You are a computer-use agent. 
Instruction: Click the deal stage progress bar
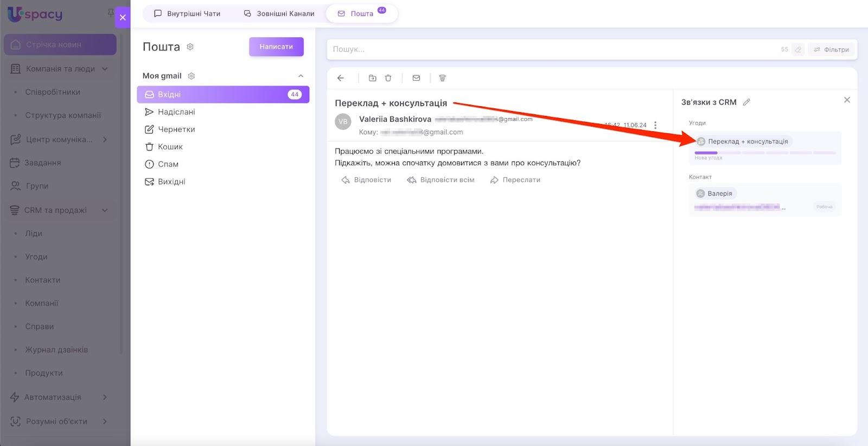pos(765,153)
